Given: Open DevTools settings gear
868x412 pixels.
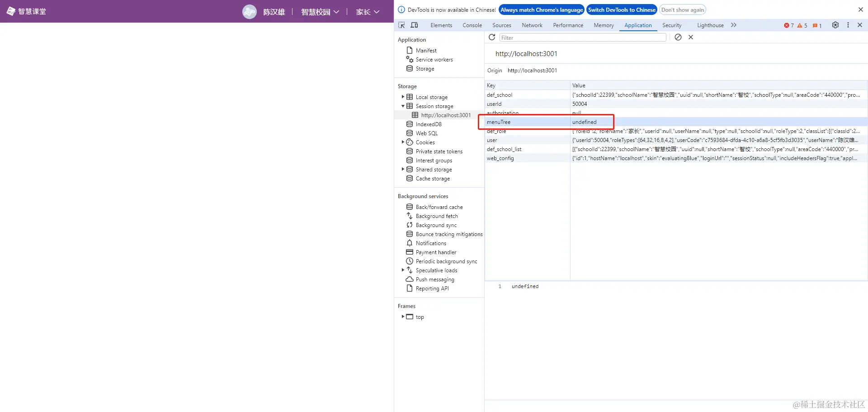Looking at the screenshot, I should pos(835,25).
